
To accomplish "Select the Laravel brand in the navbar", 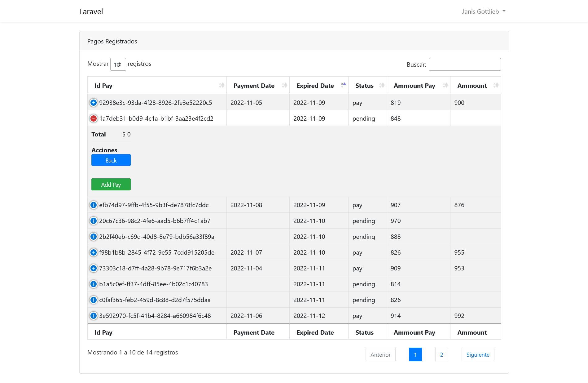I will pos(91,11).
